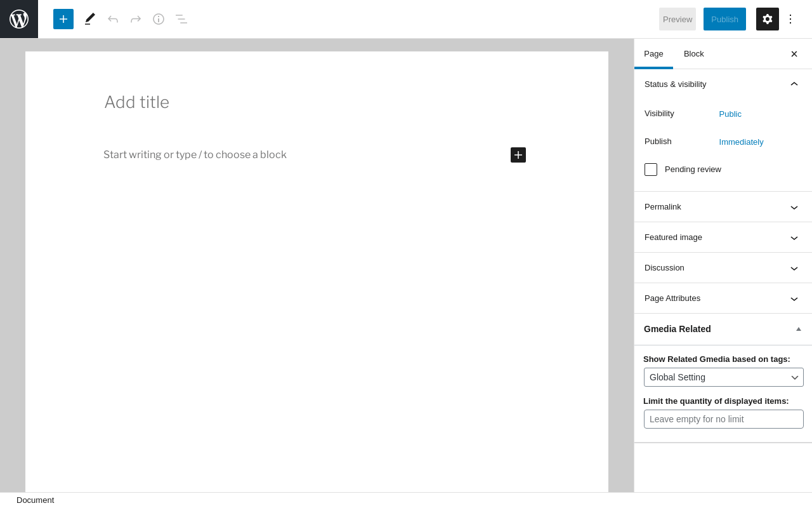The height and width of the screenshot is (508, 812).
Task: Click the Publish button
Action: tap(724, 19)
